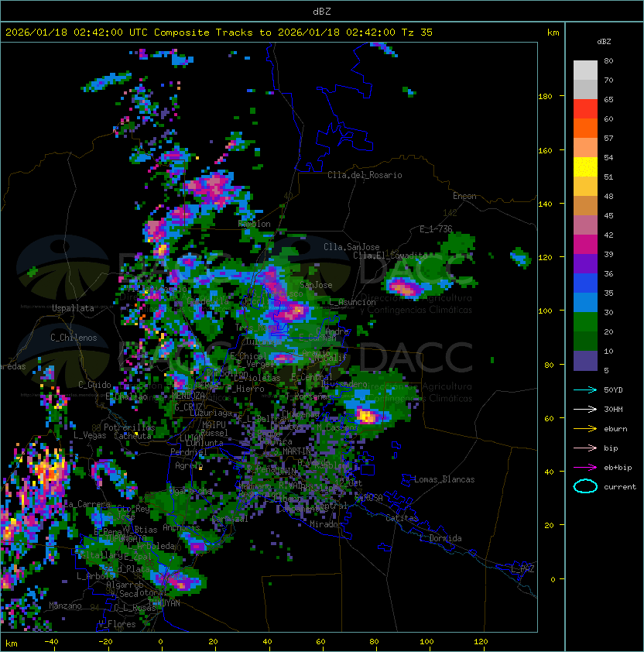The image size is (644, 652).
Task: Click the 'Tz 35' value in header
Action: 417,33
